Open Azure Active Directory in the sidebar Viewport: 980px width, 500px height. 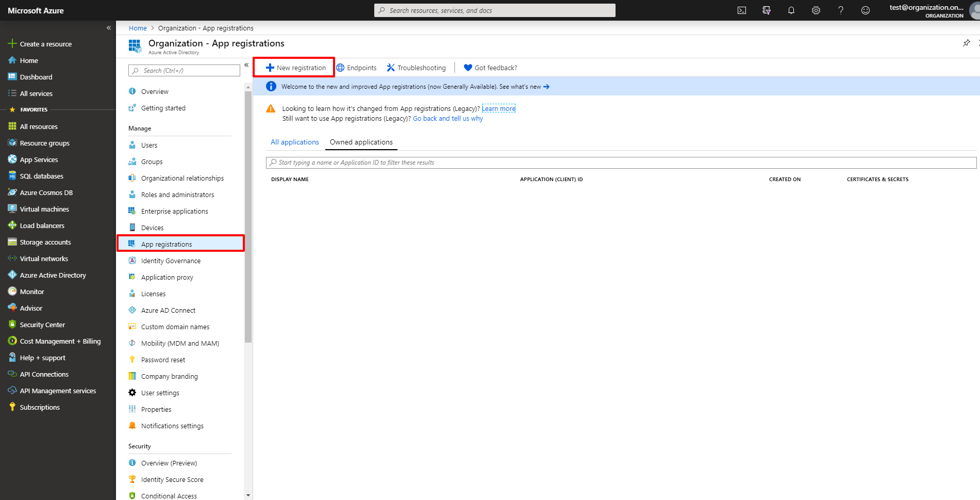coord(47,275)
